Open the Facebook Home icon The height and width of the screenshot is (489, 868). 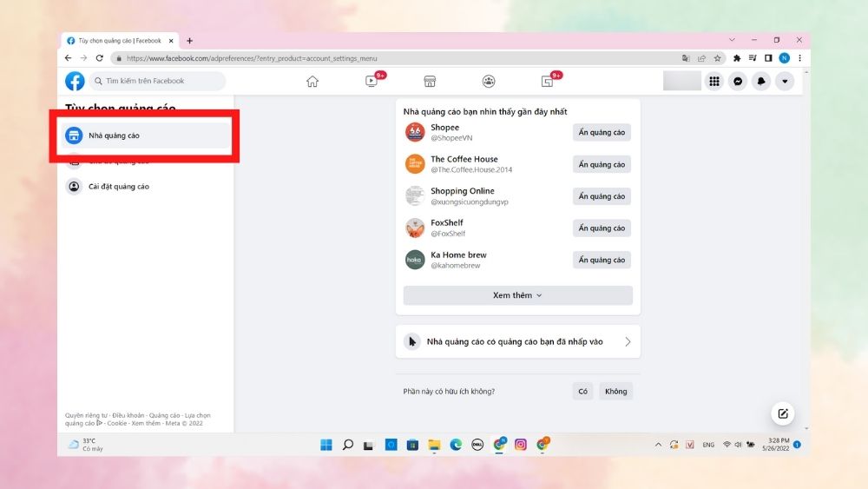pos(312,81)
